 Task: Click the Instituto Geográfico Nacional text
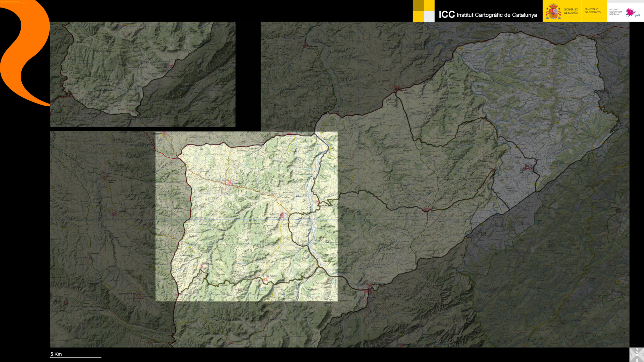[615, 12]
